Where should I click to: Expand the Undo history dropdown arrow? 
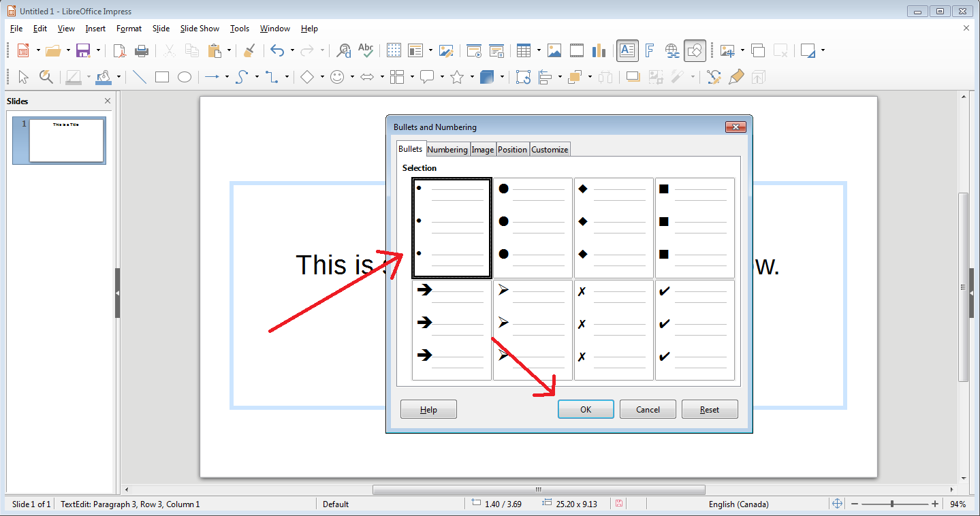292,50
